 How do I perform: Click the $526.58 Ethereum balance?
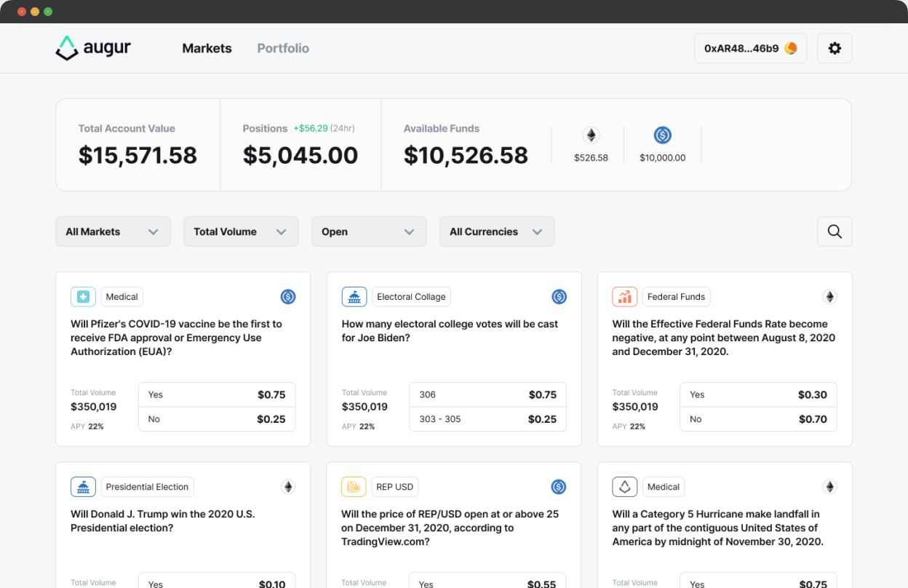(591, 157)
